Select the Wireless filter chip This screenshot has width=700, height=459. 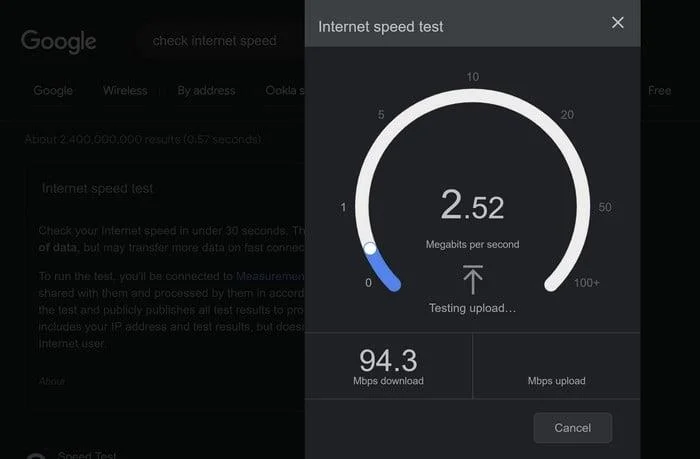(x=125, y=91)
